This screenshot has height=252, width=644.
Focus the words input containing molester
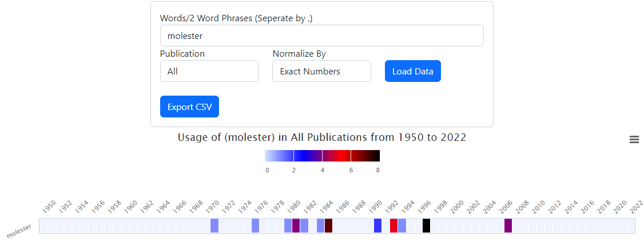(x=321, y=36)
